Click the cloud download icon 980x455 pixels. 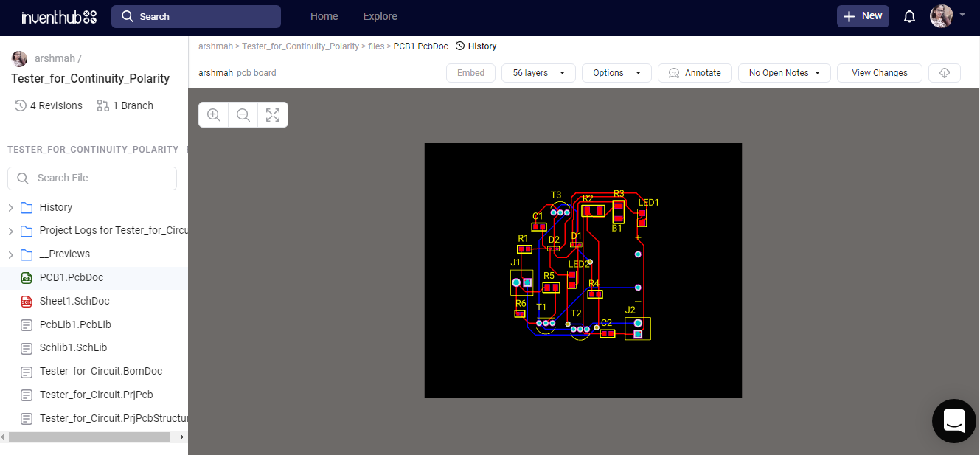pyautogui.click(x=945, y=73)
